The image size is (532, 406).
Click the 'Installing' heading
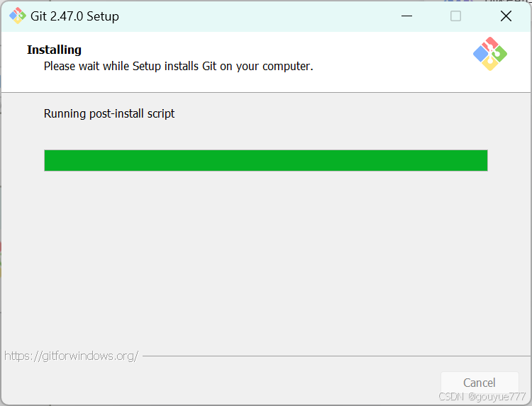pyautogui.click(x=55, y=50)
